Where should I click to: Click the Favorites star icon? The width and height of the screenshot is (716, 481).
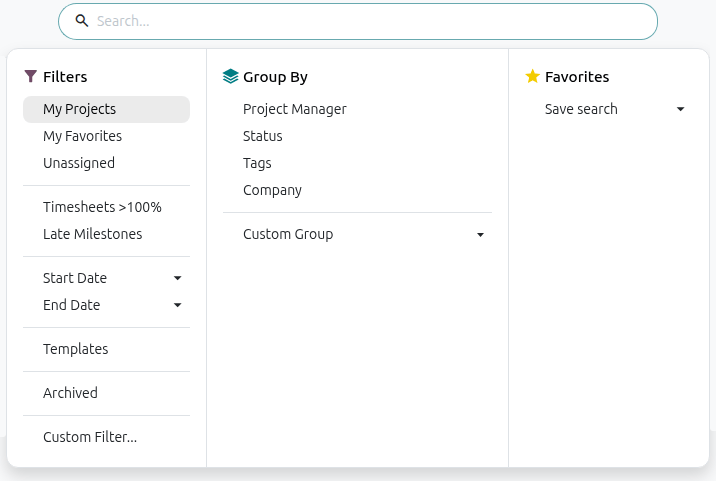[532, 76]
